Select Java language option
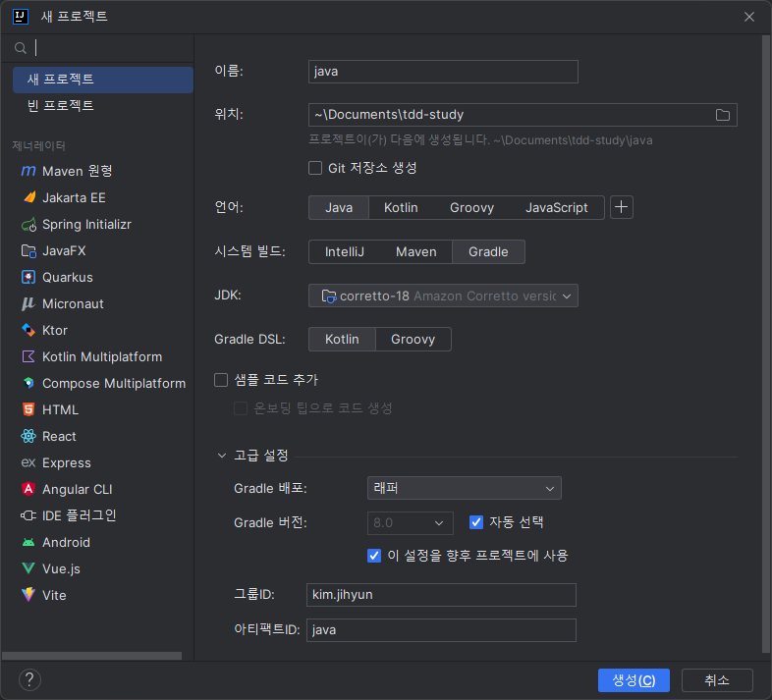Viewport: 772px width, 700px height. pos(339,208)
